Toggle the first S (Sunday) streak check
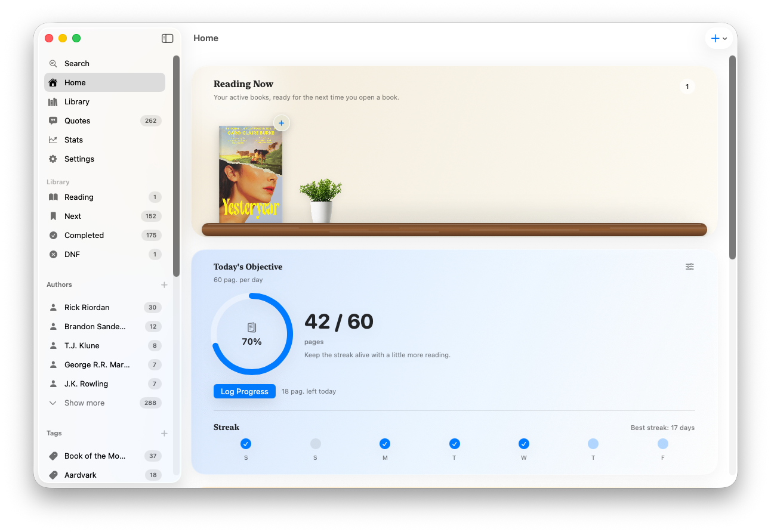This screenshot has height=532, width=771. (x=246, y=444)
